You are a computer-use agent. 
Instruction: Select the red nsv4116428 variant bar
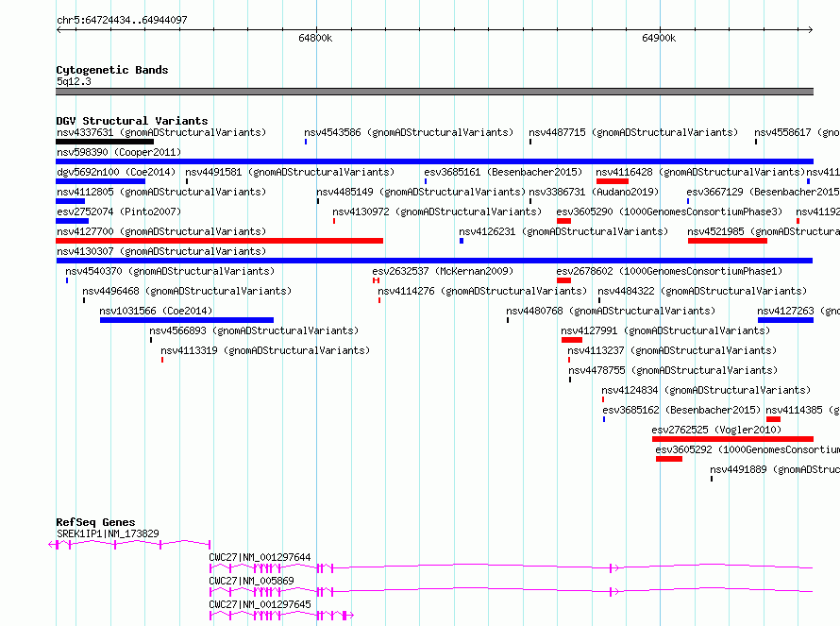[613, 181]
